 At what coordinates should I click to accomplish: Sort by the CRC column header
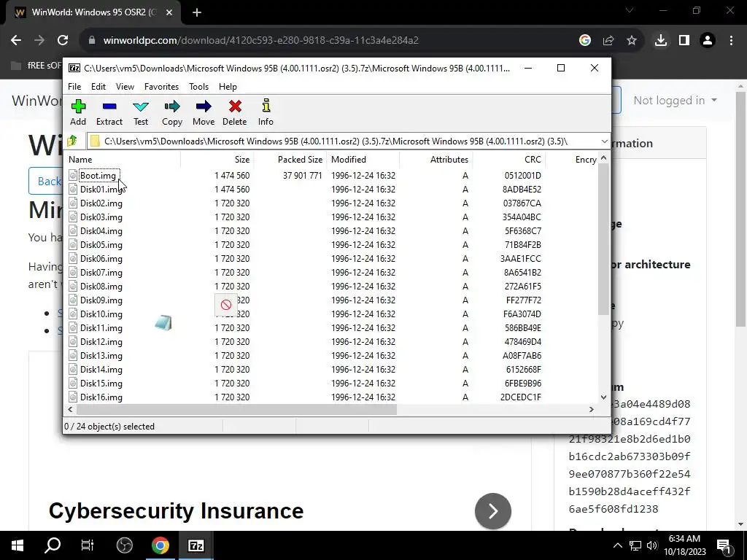508,160
